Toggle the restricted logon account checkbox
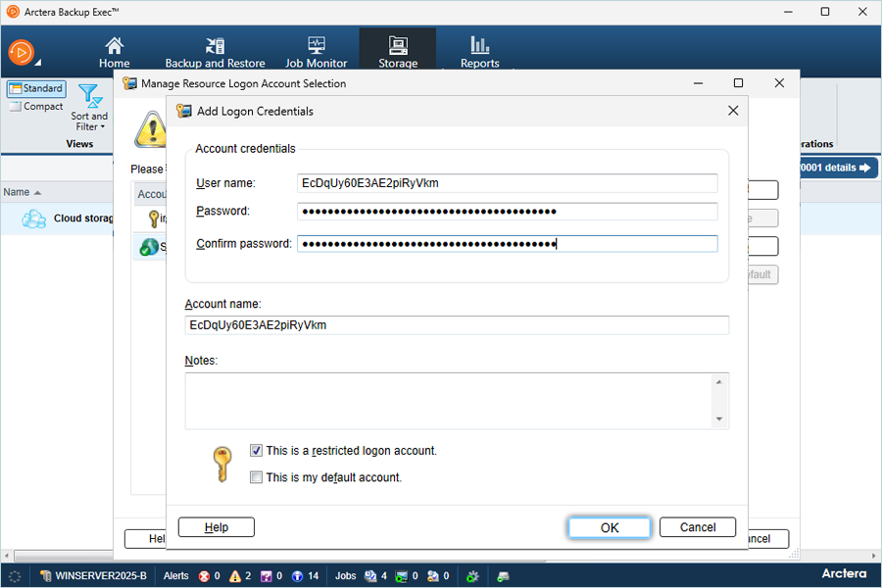This screenshot has width=882, height=588. (x=256, y=451)
